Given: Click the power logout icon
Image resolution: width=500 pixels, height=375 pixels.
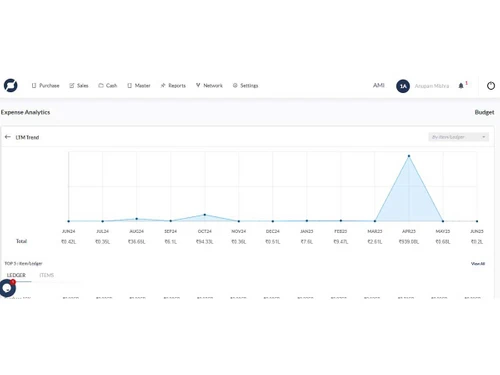Looking at the screenshot, I should (x=491, y=86).
